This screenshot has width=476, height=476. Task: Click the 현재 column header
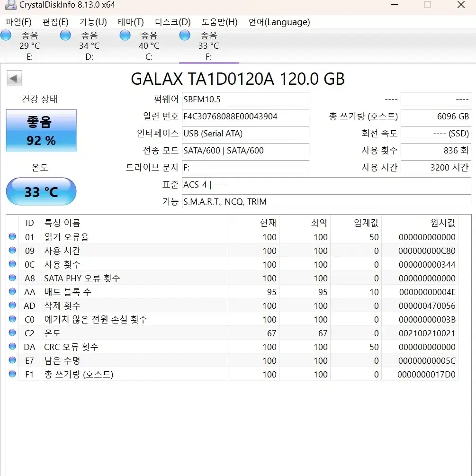tap(253, 223)
